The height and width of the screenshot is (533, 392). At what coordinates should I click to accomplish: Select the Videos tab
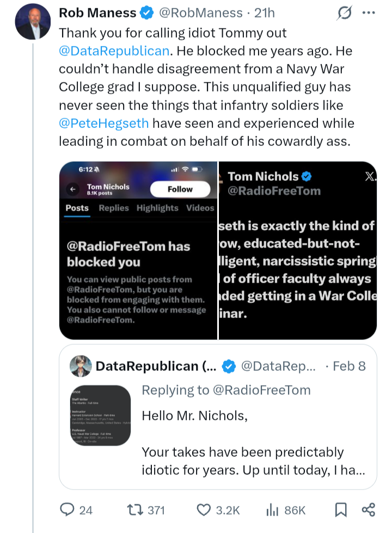point(200,208)
